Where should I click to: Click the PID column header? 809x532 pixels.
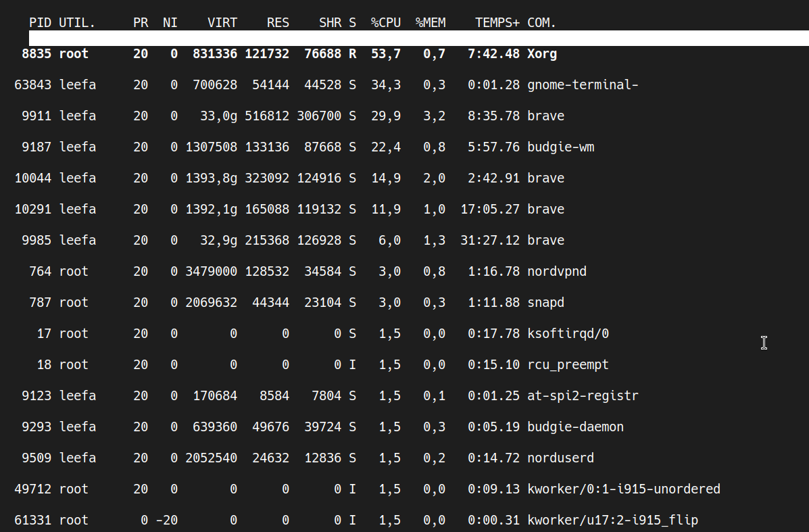tap(41, 23)
